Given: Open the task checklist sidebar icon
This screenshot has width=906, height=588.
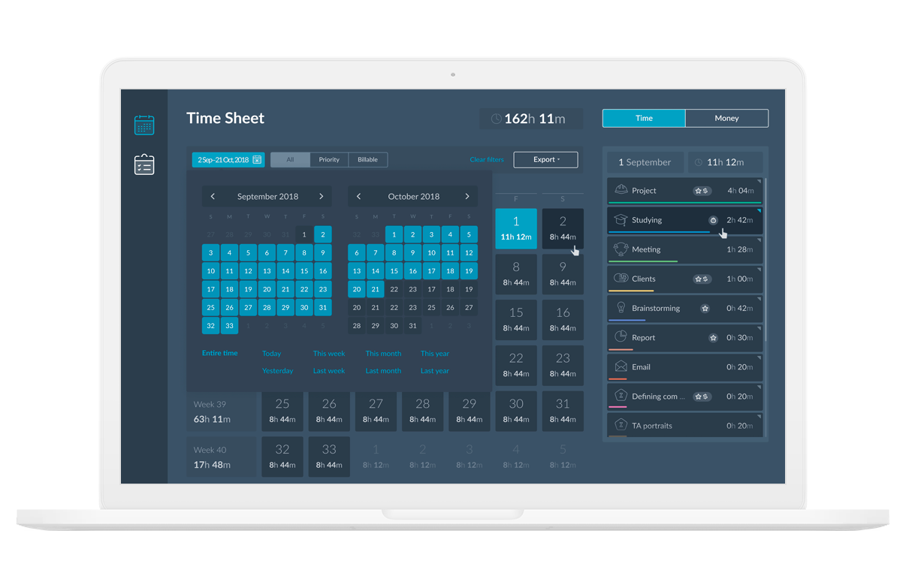Looking at the screenshot, I should click(x=144, y=164).
